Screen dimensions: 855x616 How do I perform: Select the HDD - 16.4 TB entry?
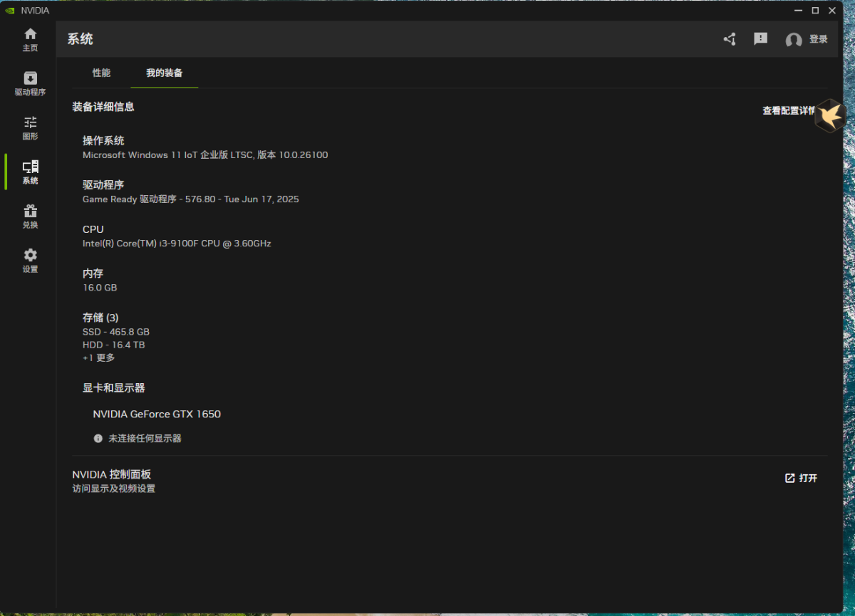(114, 345)
